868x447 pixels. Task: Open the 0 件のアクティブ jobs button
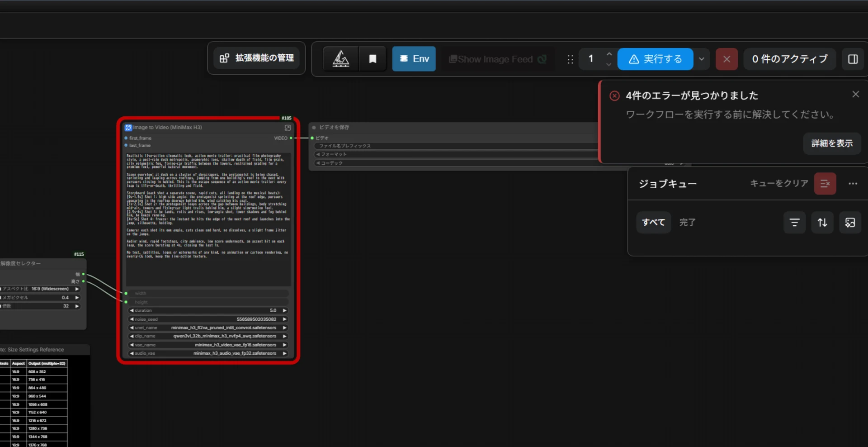click(x=790, y=59)
